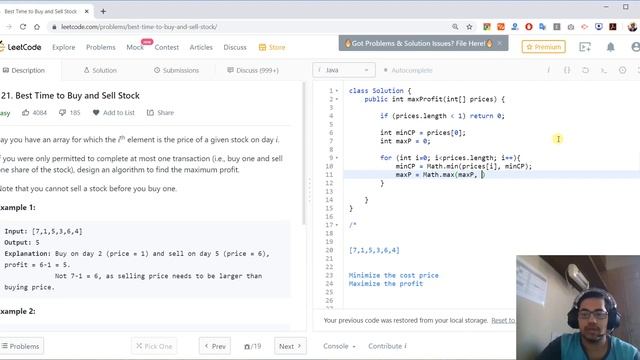Click the text 'Minimize the cost price'

393,276
